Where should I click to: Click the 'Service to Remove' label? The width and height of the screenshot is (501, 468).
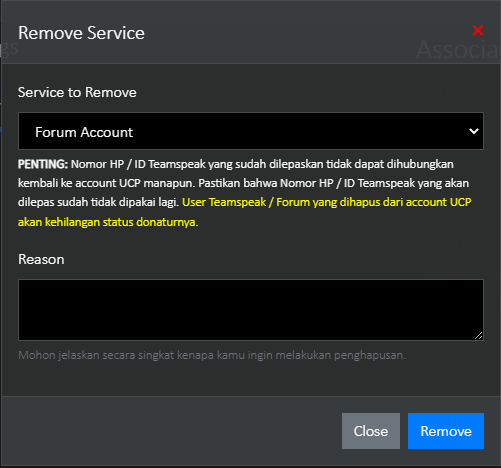[x=77, y=92]
